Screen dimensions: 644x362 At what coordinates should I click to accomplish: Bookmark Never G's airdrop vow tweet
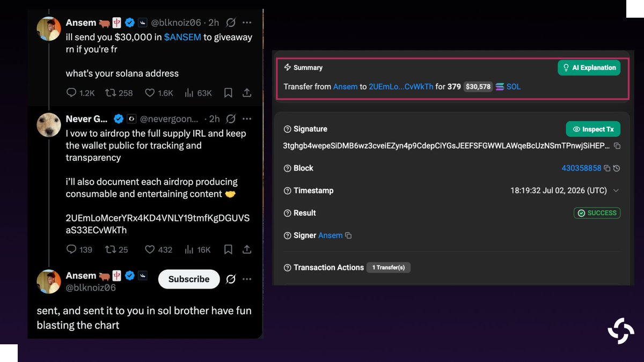pyautogui.click(x=228, y=249)
